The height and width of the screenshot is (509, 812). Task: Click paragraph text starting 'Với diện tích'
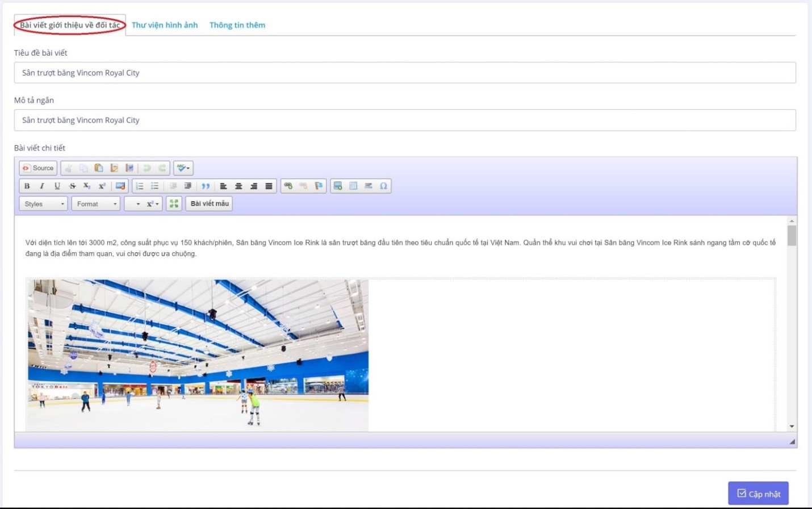point(400,248)
